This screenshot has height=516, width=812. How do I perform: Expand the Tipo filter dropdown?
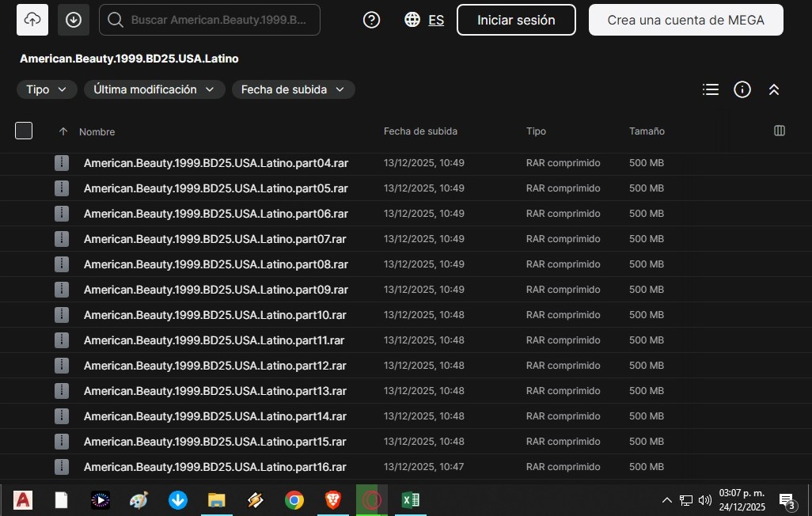pos(47,89)
